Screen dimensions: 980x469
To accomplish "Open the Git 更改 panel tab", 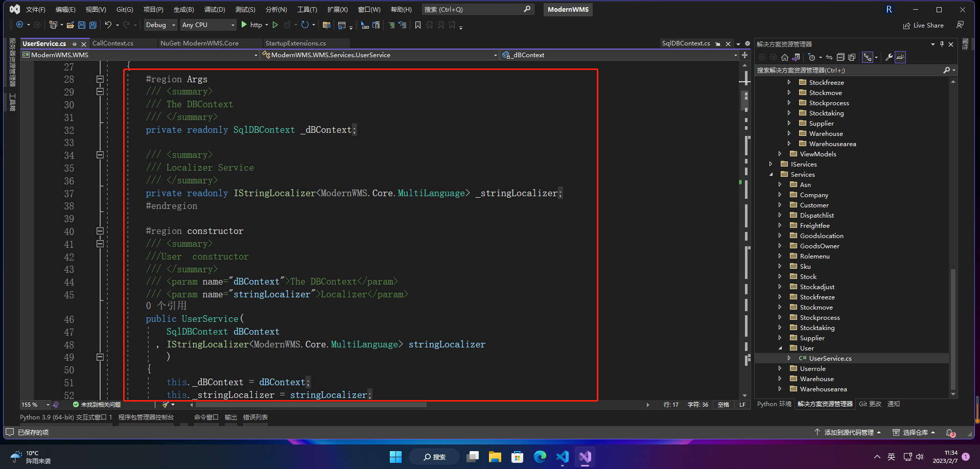I will coord(870,404).
